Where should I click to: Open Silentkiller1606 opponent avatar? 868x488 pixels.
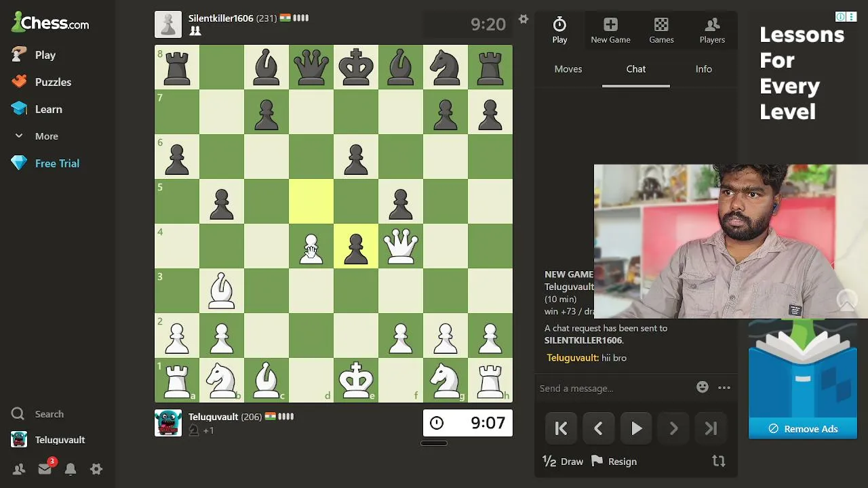(168, 24)
